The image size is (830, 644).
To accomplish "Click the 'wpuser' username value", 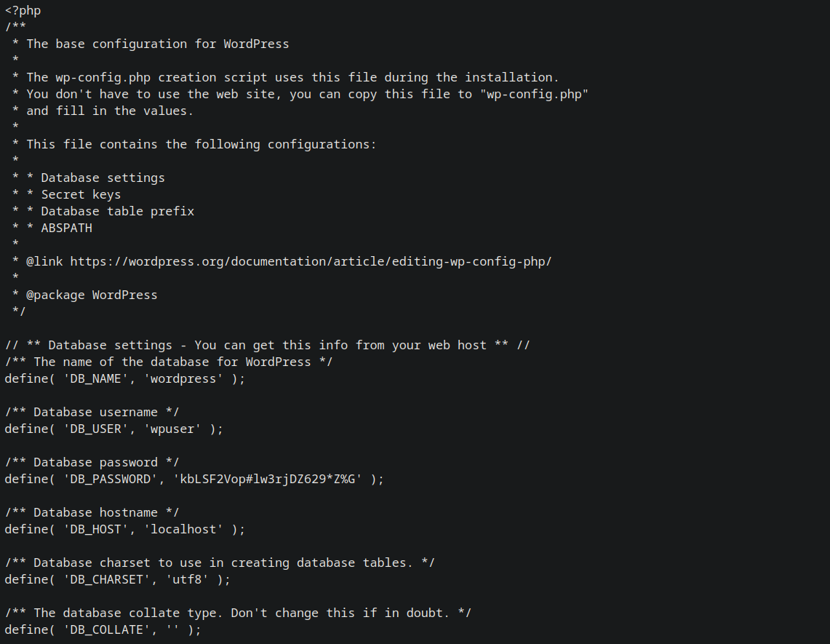I will (172, 429).
